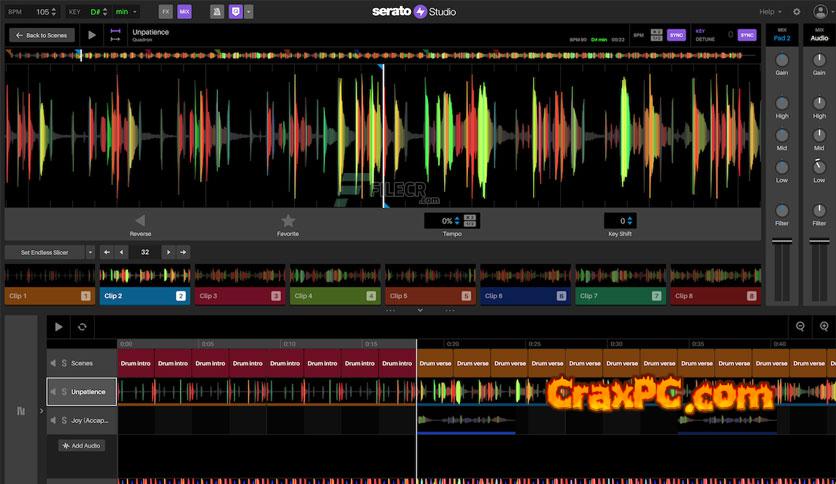This screenshot has height=484, width=836.
Task: Mute the Scenes track speaker icon
Action: point(52,363)
